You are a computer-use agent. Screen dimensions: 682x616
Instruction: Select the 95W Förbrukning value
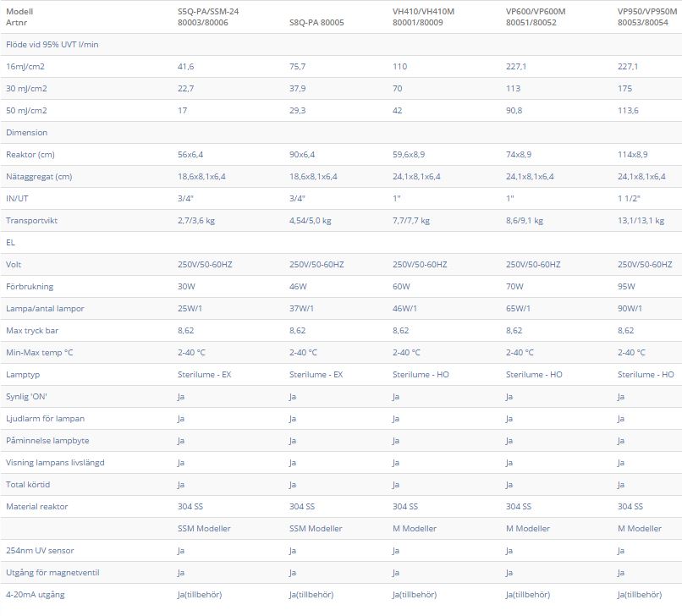[626, 286]
